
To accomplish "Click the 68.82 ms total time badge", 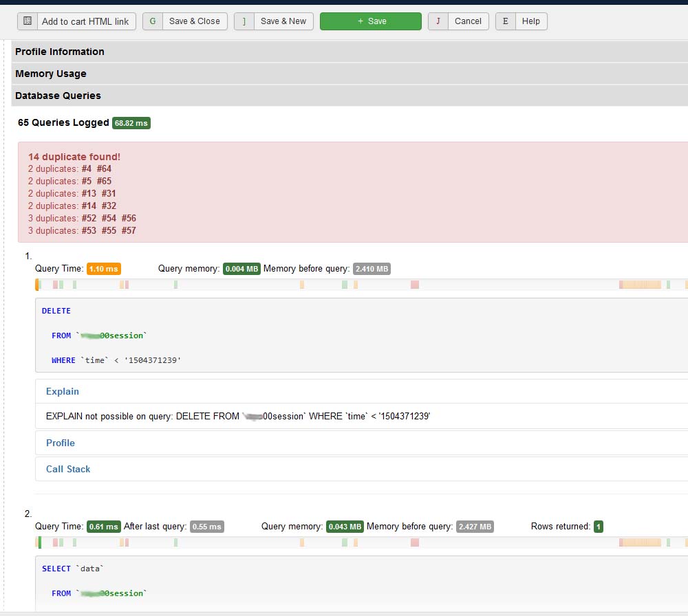I will click(131, 123).
